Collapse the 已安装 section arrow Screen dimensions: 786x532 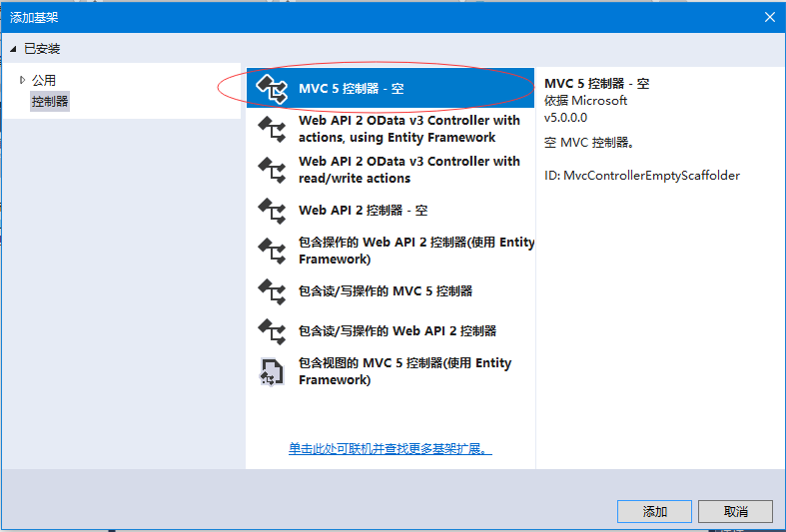[13, 49]
